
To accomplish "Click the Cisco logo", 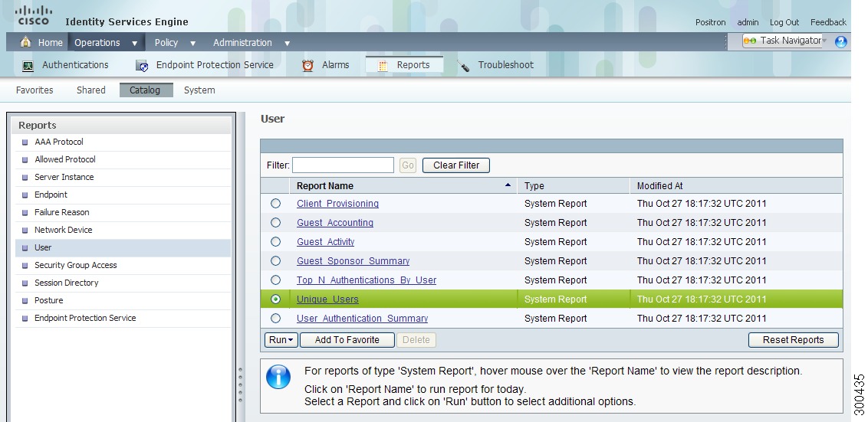I will 34,15.
